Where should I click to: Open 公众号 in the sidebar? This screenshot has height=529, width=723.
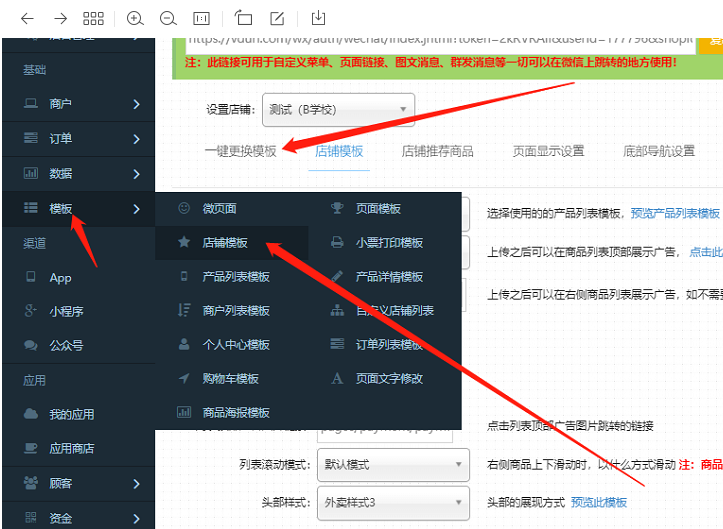(x=66, y=345)
